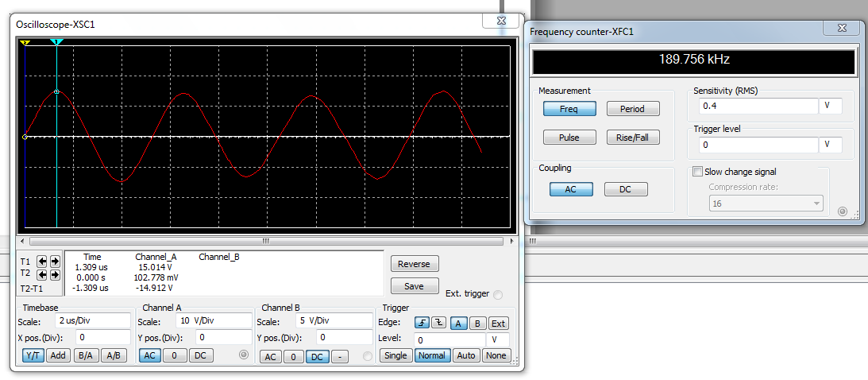Select None trigger mode
This screenshot has width=868, height=380.
click(x=496, y=355)
